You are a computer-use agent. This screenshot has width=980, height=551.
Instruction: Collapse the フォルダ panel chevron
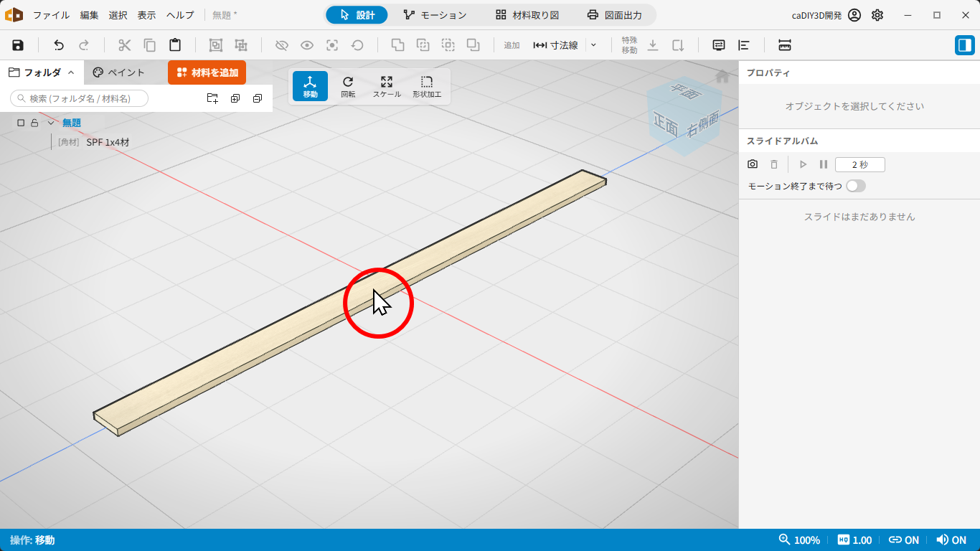(x=71, y=72)
